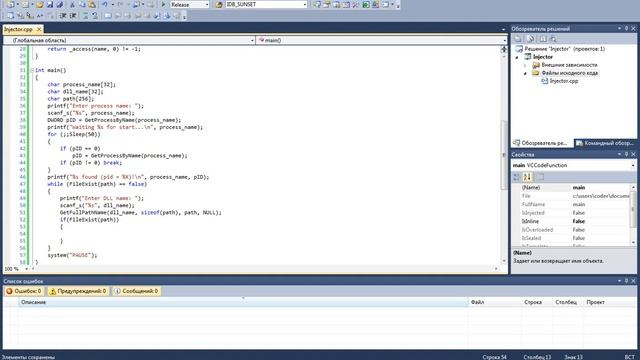The height and width of the screenshot is (360, 640).
Task: Toggle the Ошибок: 0 errors filter
Action: (24, 291)
